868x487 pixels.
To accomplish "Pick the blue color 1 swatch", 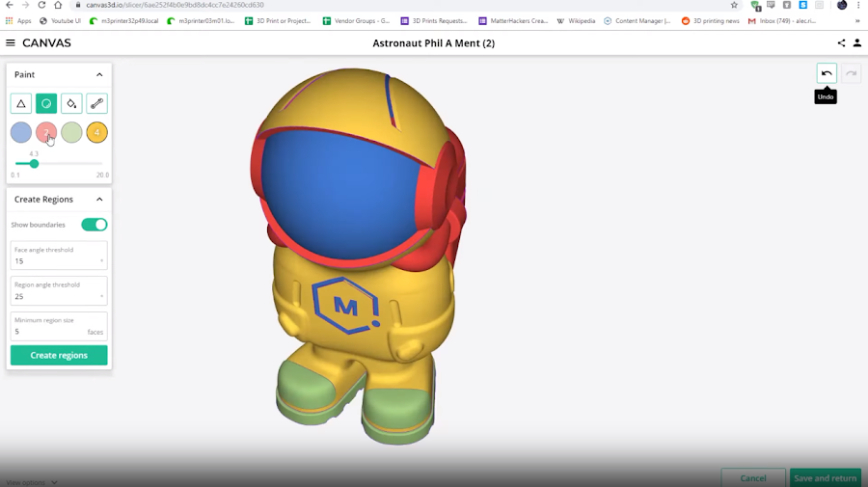I will click(21, 133).
